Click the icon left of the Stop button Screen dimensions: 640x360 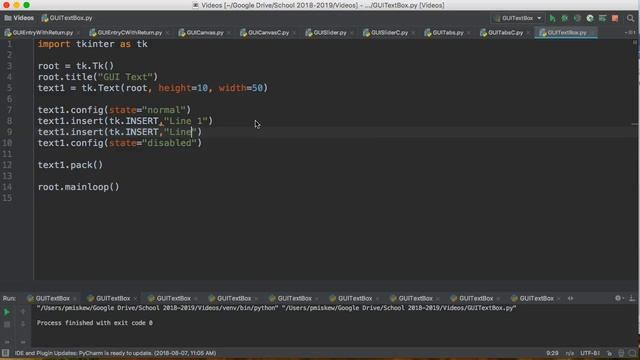pyautogui.click(x=602, y=18)
